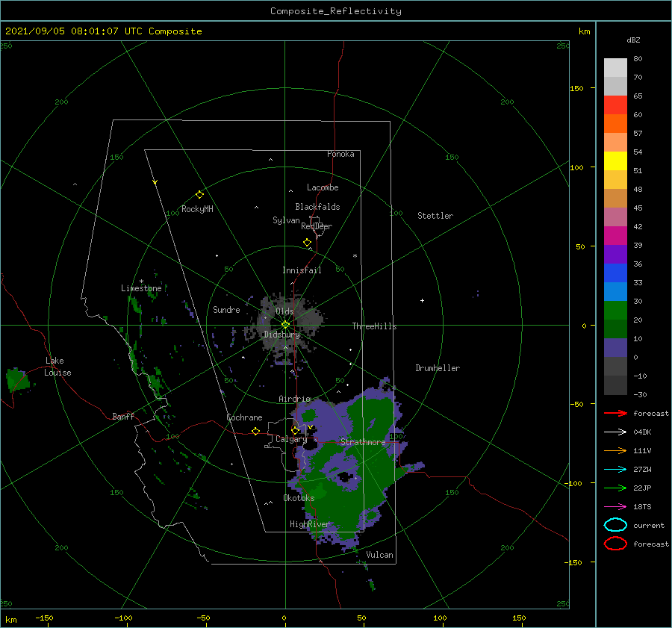Click the RockyMH label
Screen dimensions: 672x628
click(197, 209)
